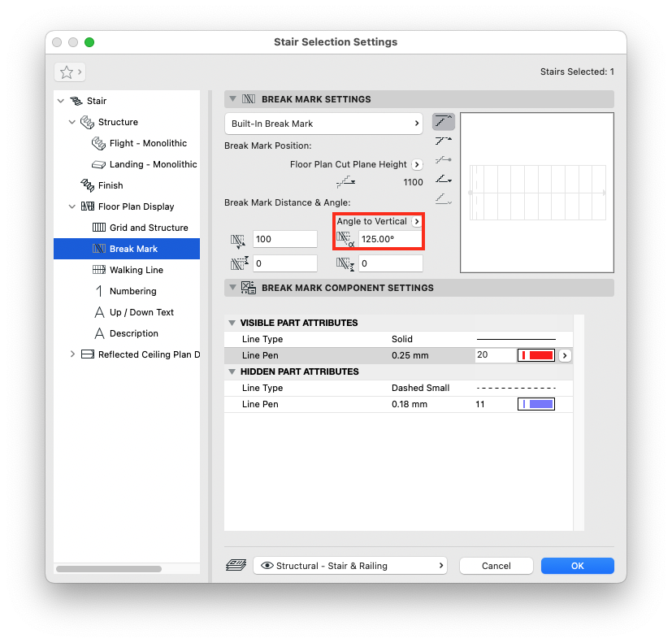Click the cut plane height stair icon
The width and height of the screenshot is (672, 643).
(x=346, y=182)
